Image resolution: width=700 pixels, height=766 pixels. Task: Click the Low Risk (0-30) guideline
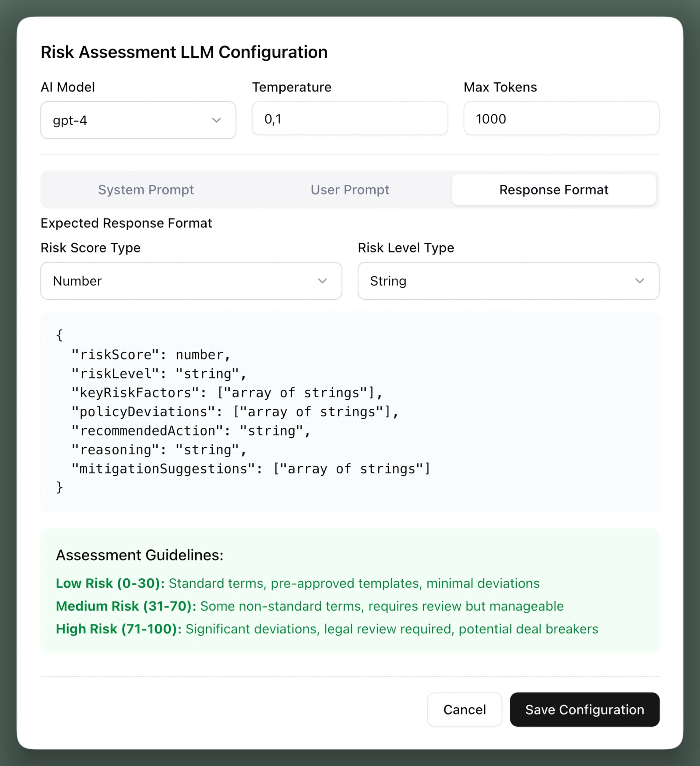click(x=298, y=583)
